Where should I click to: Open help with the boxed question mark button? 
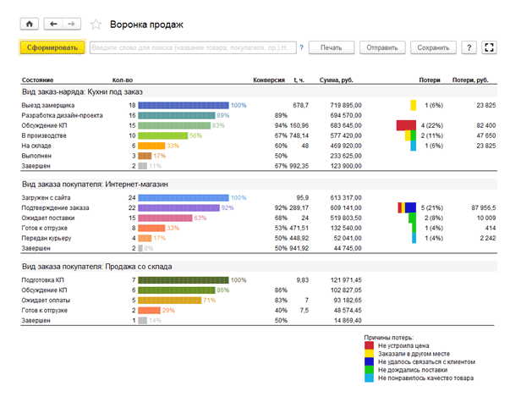tap(469, 47)
